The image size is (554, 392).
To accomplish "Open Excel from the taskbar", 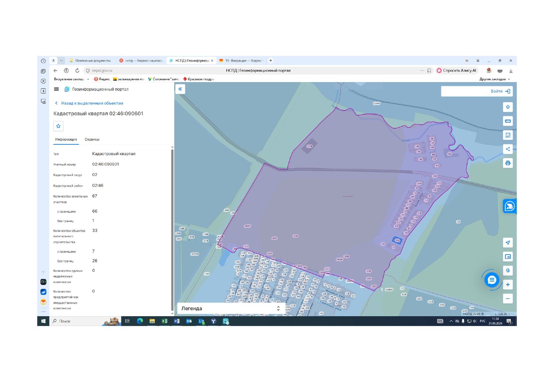I will tap(164, 321).
